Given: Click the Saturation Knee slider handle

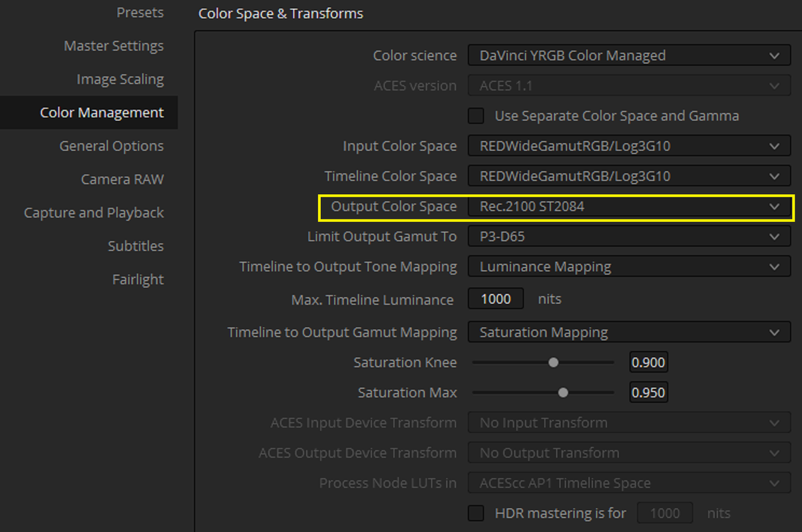Looking at the screenshot, I should 553,362.
